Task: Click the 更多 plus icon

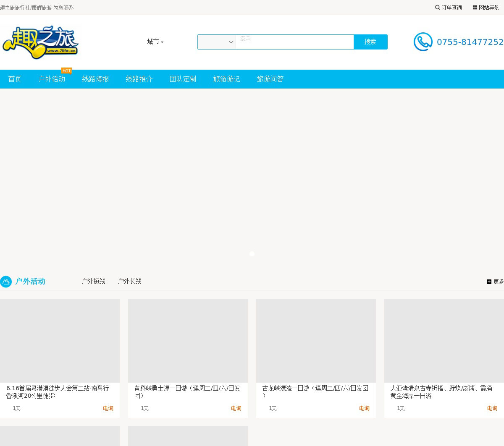Action: pos(489,282)
